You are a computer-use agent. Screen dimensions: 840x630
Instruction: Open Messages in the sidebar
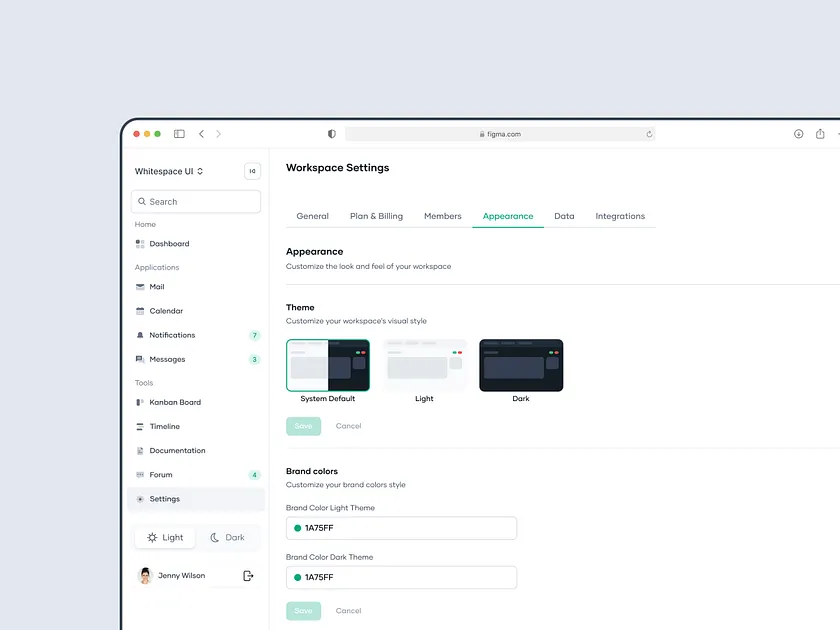point(196,359)
